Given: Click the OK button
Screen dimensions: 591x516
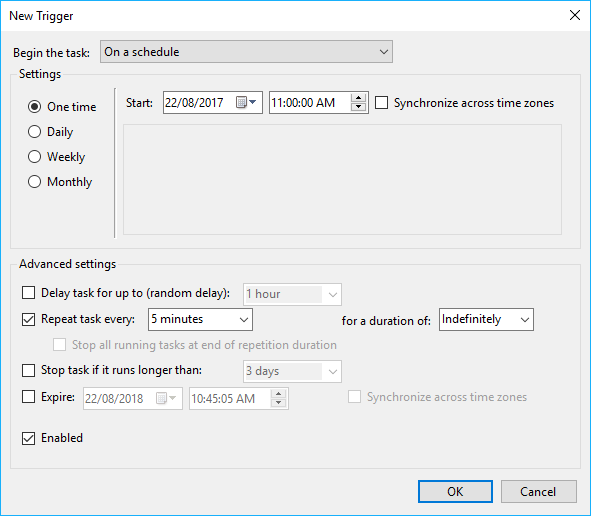Looking at the screenshot, I should pos(455,492).
